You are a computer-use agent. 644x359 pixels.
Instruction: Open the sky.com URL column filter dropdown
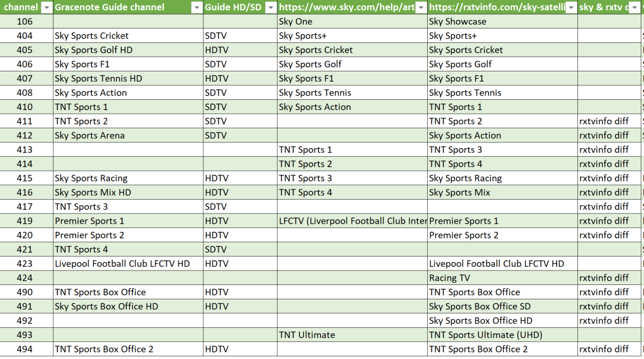click(x=421, y=8)
